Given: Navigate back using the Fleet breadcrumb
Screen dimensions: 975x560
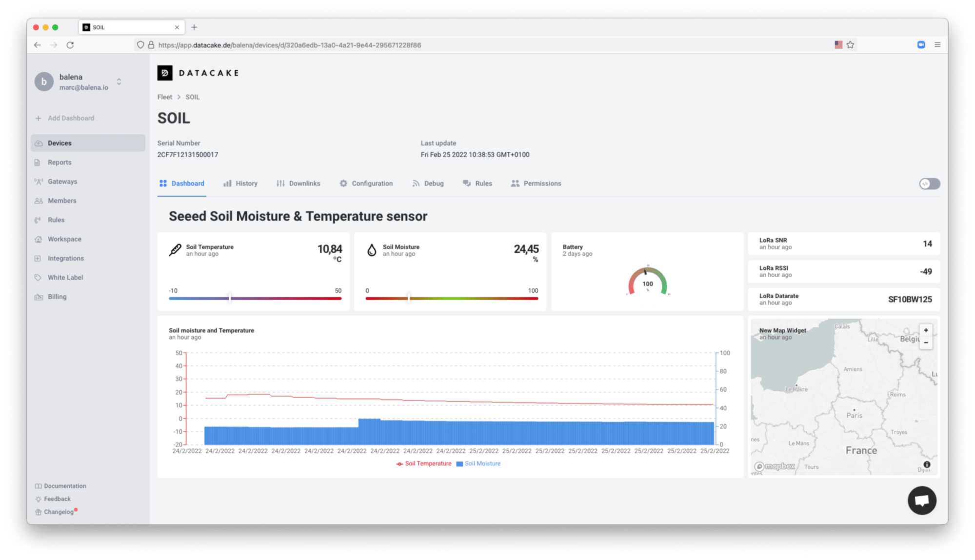Looking at the screenshot, I should click(x=164, y=97).
